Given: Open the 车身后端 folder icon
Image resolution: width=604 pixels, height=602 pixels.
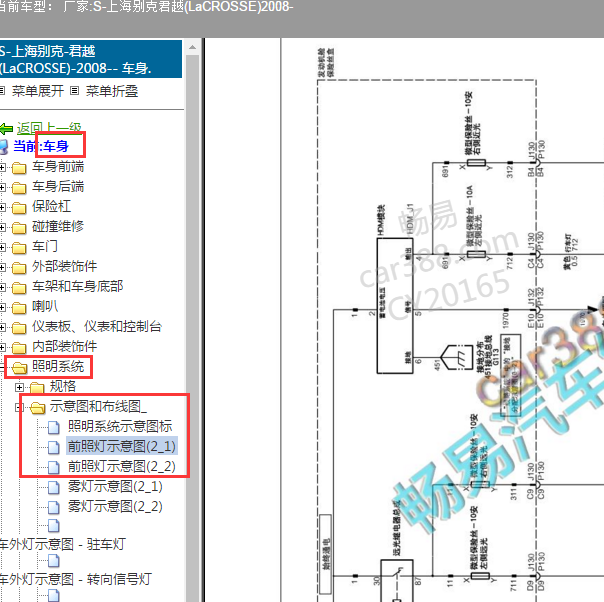Looking at the screenshot, I should (x=19, y=188).
